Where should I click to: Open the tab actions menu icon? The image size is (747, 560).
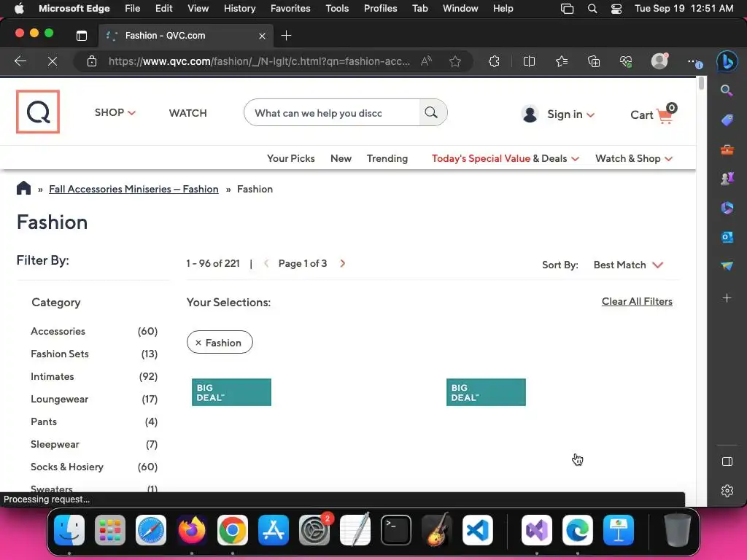pyautogui.click(x=82, y=35)
